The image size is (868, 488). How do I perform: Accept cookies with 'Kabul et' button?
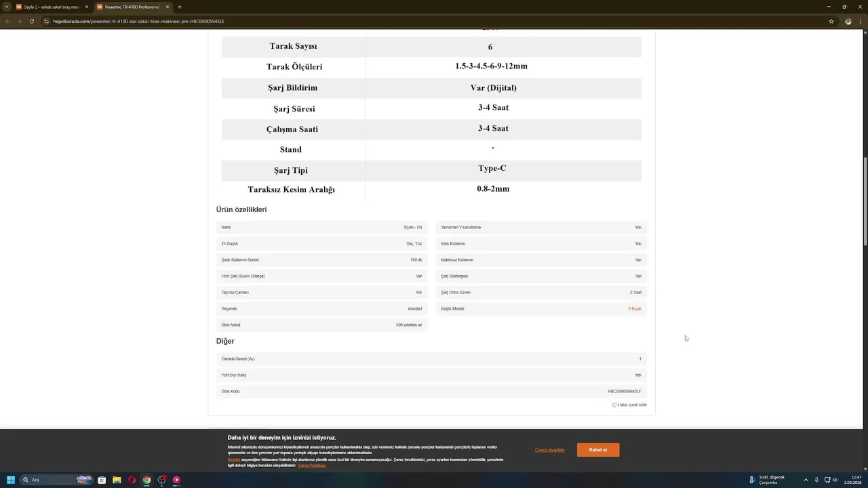[598, 450]
